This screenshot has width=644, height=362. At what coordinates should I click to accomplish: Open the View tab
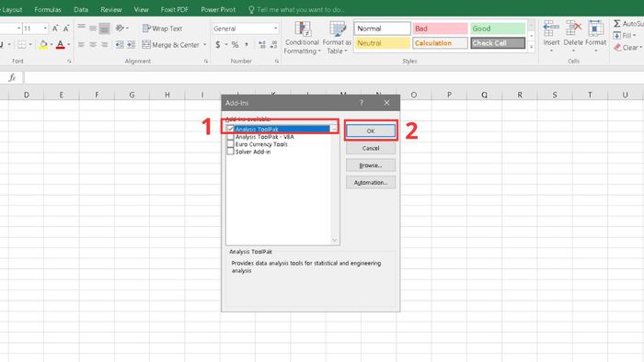pyautogui.click(x=142, y=9)
